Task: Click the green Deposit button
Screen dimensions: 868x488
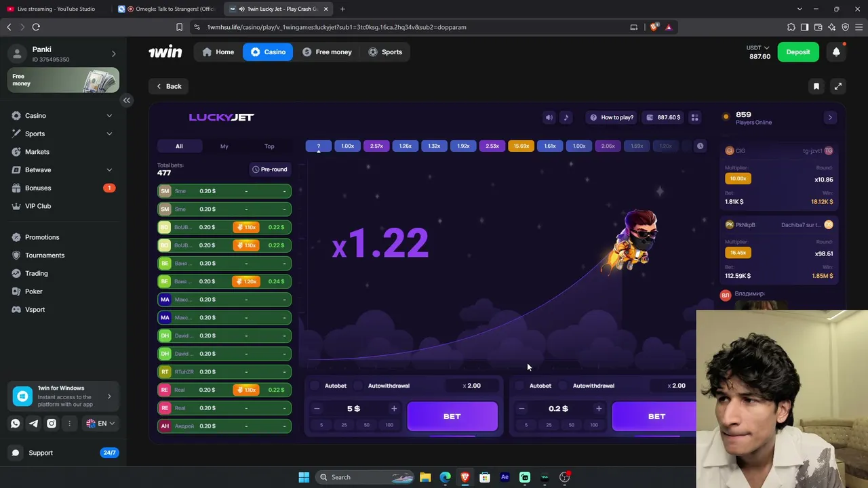Action: (x=798, y=52)
